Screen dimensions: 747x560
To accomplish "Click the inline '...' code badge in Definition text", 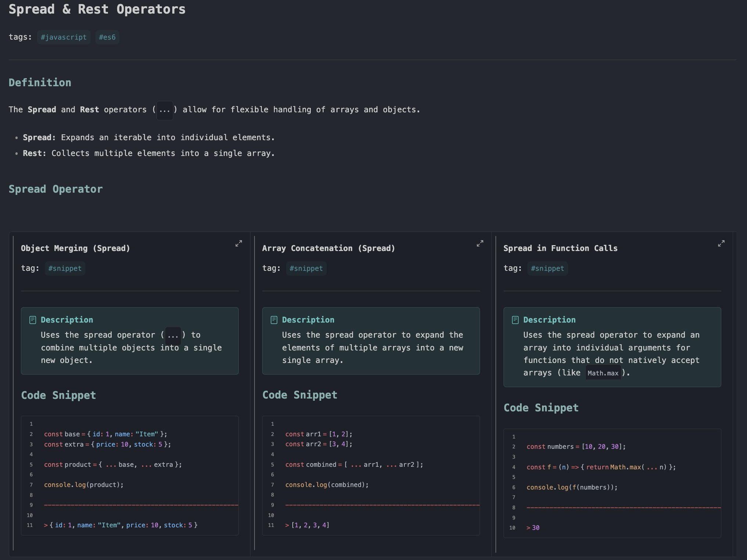I will point(165,109).
